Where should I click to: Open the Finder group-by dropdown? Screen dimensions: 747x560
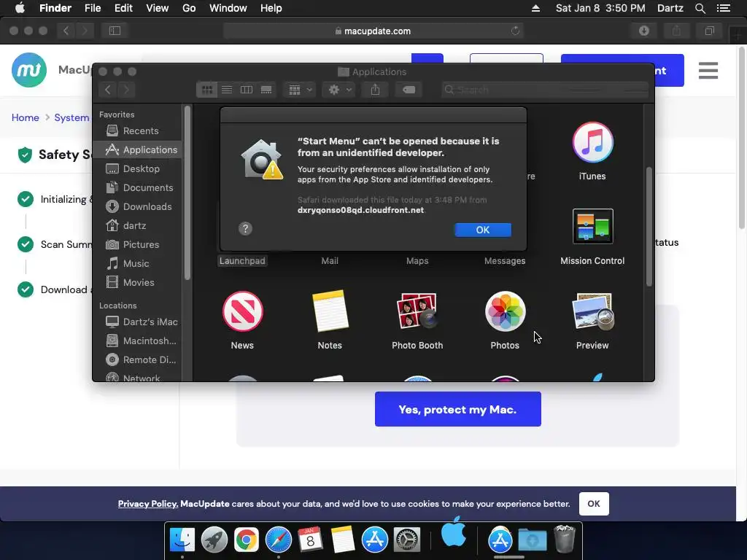tap(300, 90)
